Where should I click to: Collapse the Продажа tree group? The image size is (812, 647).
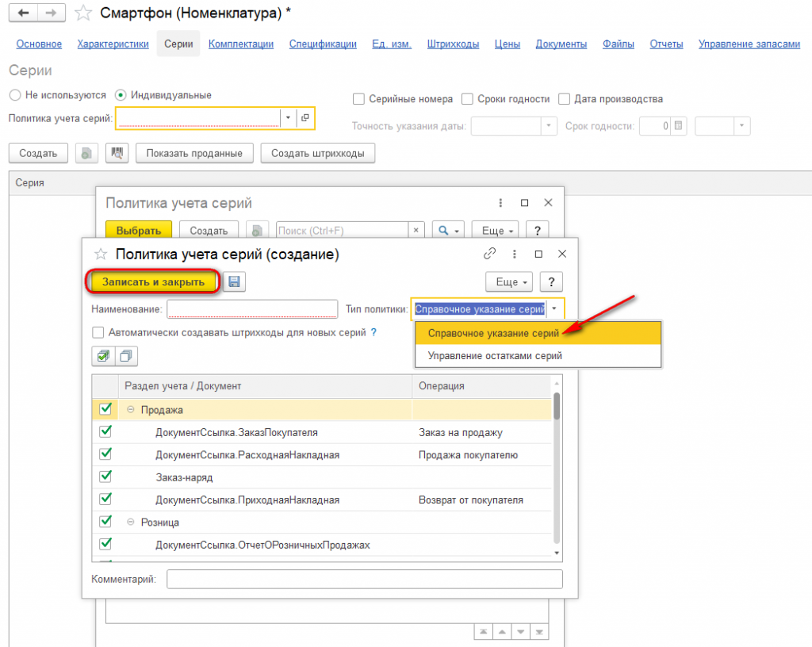pyautogui.click(x=131, y=409)
